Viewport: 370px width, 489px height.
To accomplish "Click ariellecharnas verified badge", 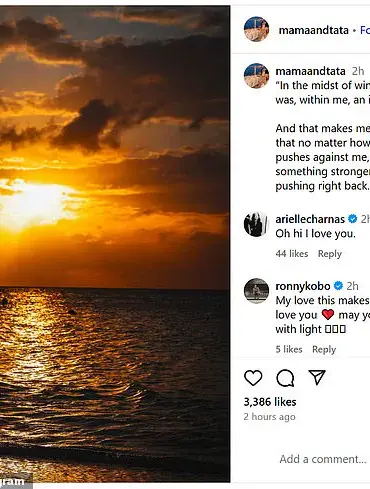I will point(352,219).
